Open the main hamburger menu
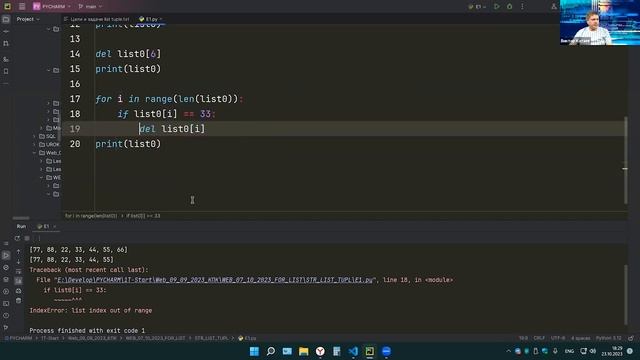Screen dimensions: 640x360 pyautogui.click(x=22, y=7)
